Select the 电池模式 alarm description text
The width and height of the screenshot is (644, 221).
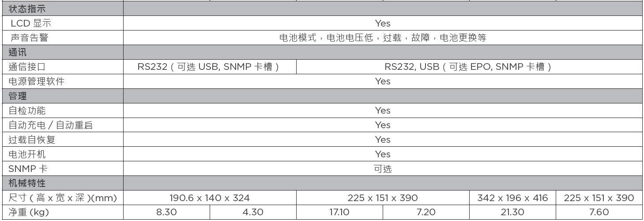[x=383, y=38]
